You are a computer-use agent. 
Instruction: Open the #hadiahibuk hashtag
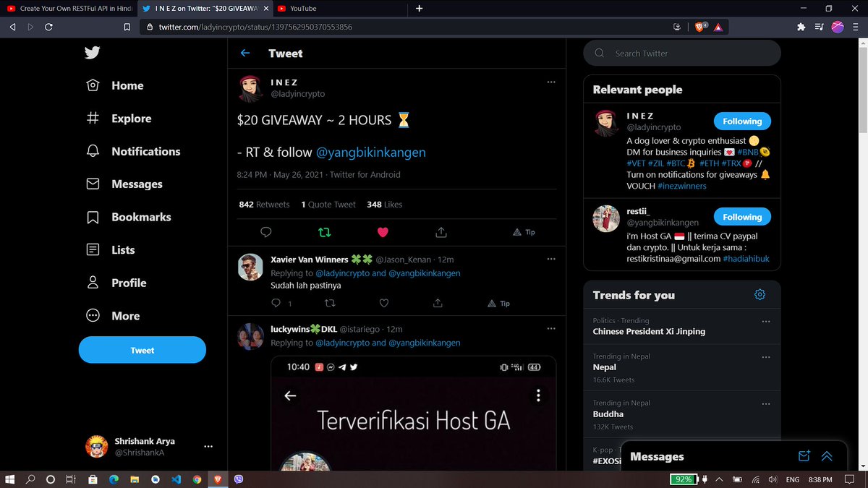(746, 258)
